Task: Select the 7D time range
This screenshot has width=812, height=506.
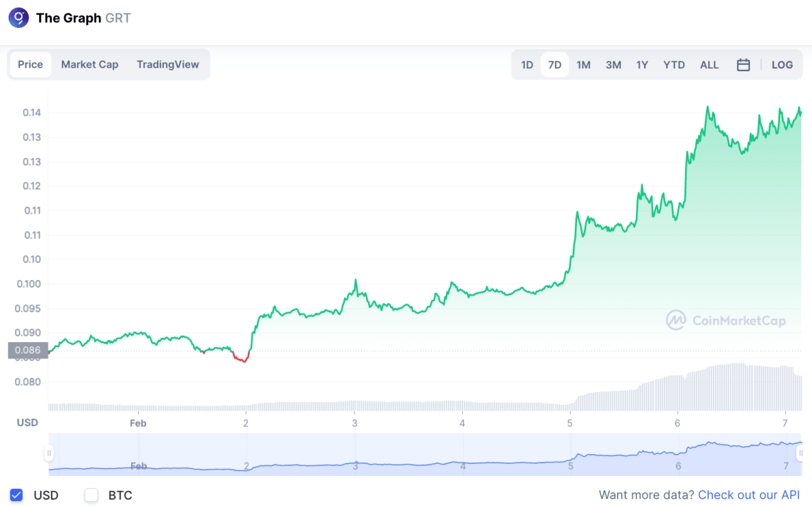Action: (555, 65)
